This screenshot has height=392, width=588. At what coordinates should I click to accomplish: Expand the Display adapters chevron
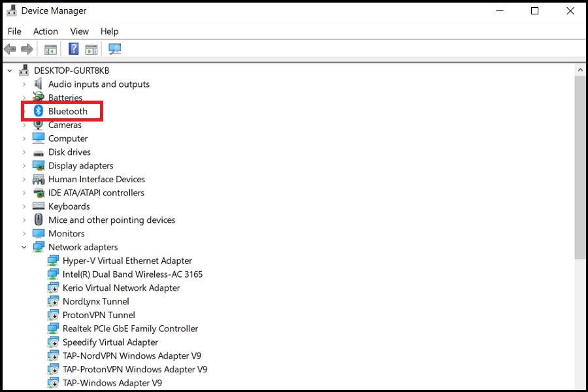(24, 165)
